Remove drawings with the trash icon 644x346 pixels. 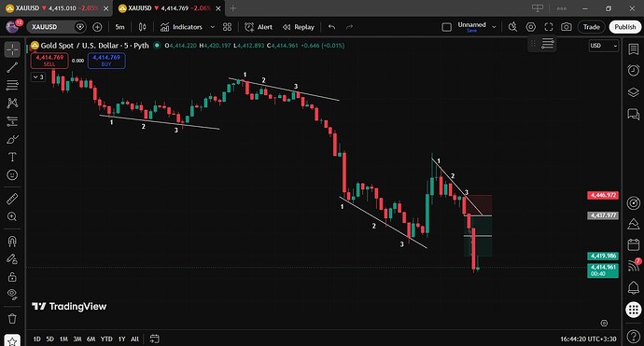pyautogui.click(x=12, y=319)
